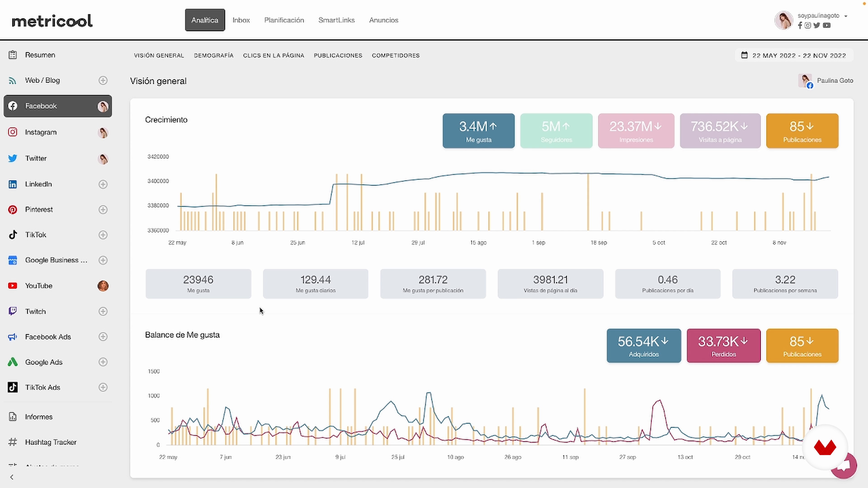Toggle the Visitas a página series card

[x=720, y=131]
